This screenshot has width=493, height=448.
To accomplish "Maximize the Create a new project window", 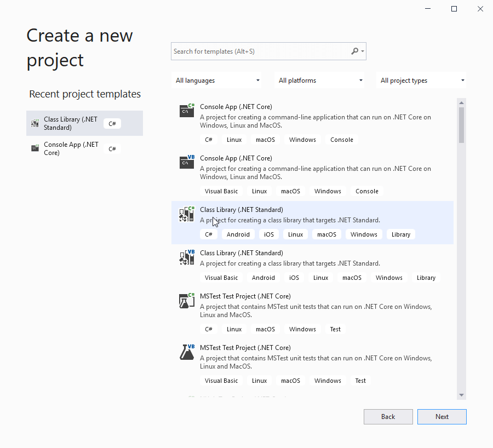I will 454,9.
